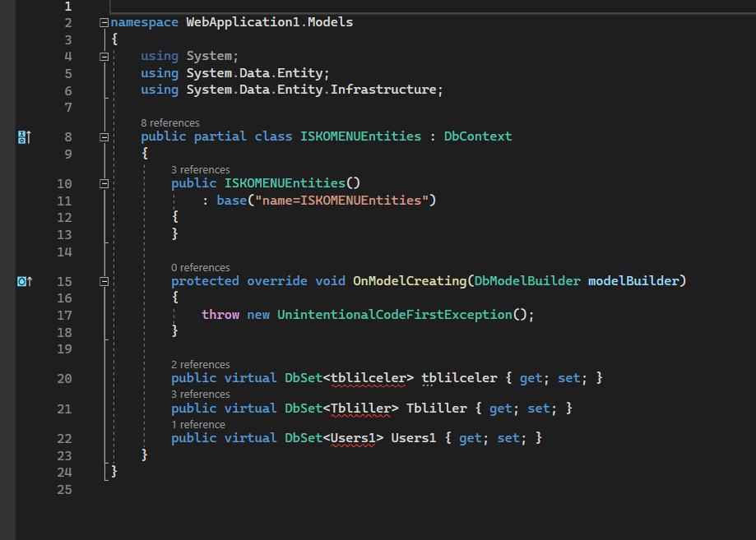Click the OnModelCreating method name
Image resolution: width=756 pixels, height=540 pixels.
(410, 281)
